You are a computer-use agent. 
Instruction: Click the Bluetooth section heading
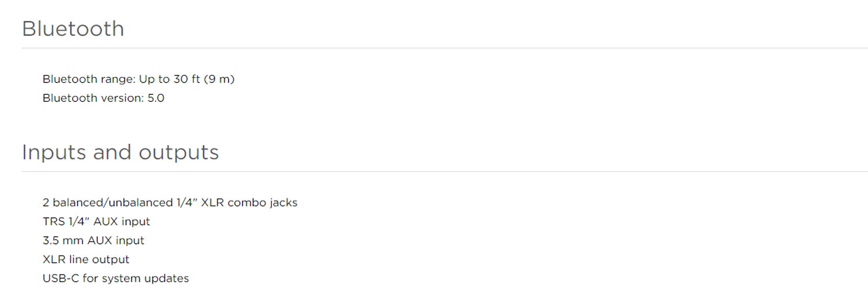coord(73,29)
